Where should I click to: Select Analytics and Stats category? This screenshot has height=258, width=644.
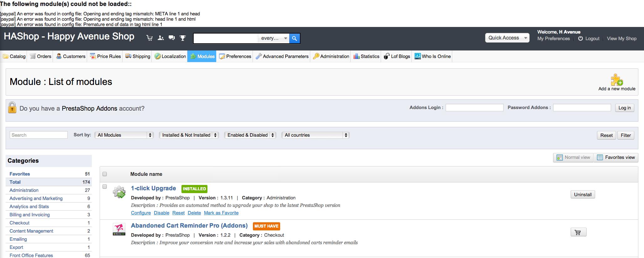[29, 207]
